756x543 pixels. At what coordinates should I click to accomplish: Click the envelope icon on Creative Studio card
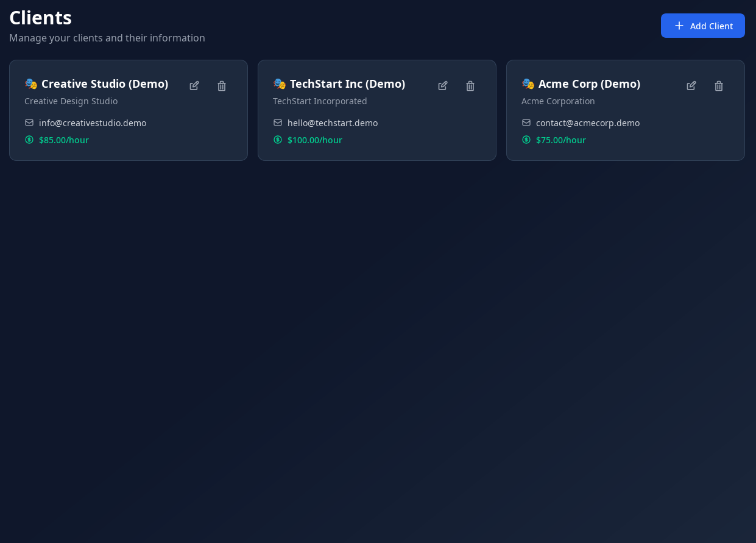[29, 122]
